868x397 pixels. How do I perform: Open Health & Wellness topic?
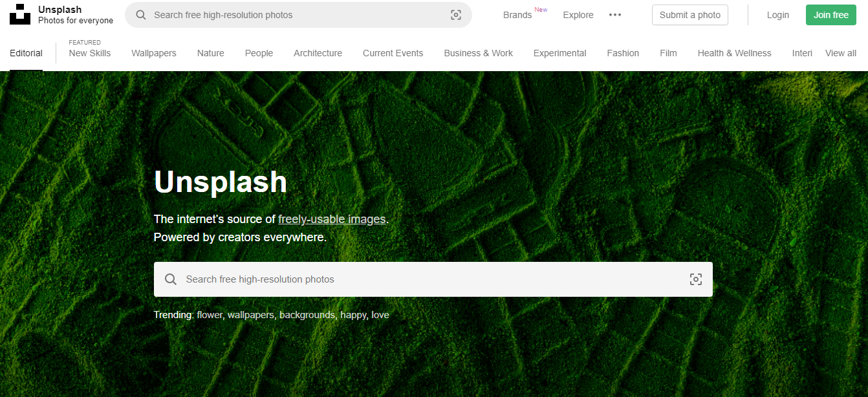click(x=735, y=53)
